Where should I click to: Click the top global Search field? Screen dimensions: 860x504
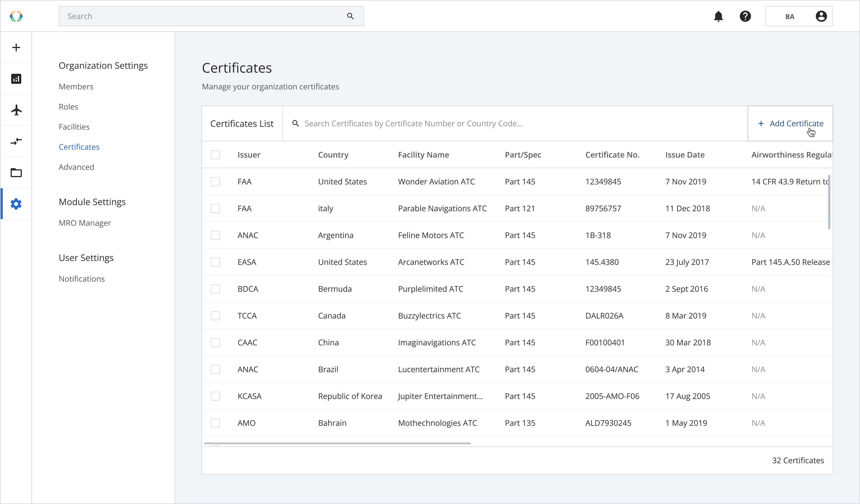click(211, 16)
